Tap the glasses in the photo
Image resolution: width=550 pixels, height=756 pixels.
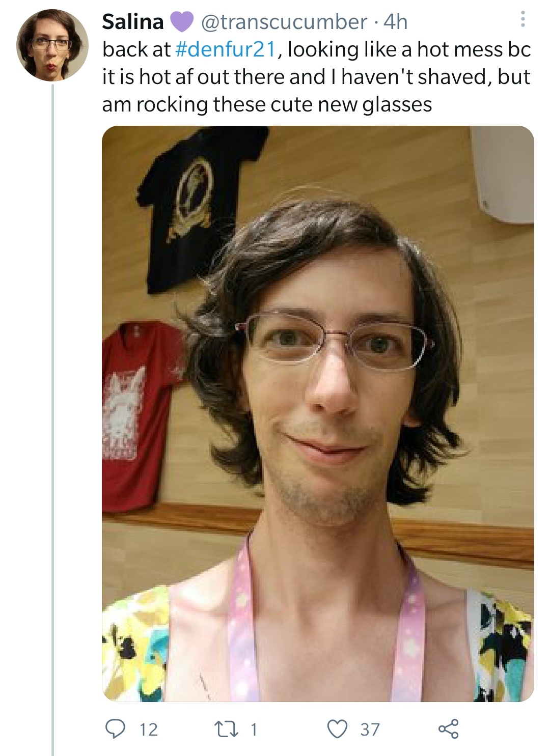[x=335, y=340]
